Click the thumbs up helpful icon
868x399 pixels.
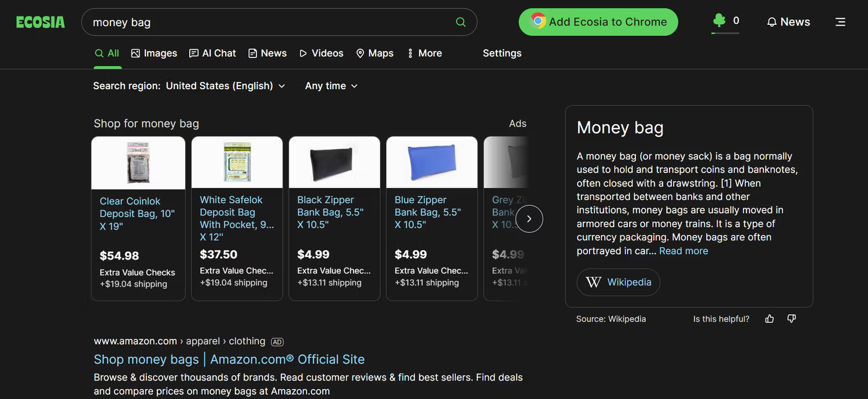click(770, 319)
